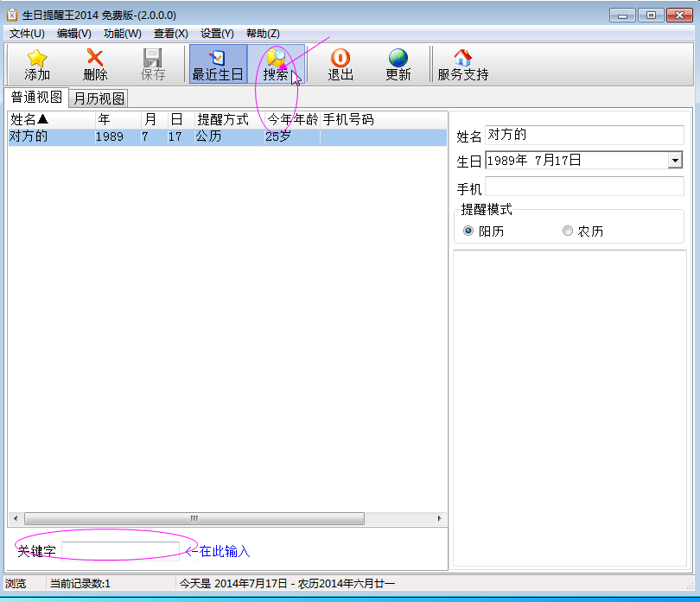The width and height of the screenshot is (700, 602).
Task: Open the 设置(Y) menu
Action: (217, 34)
